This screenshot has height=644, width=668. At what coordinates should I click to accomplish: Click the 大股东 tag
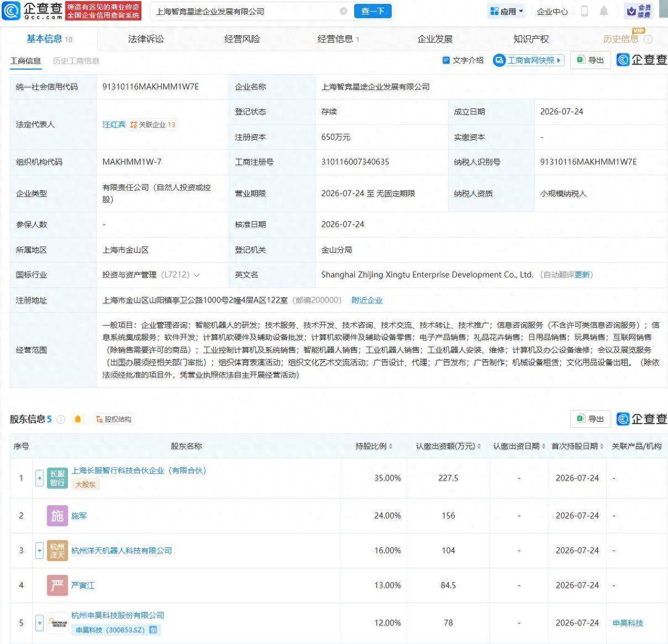point(85,484)
